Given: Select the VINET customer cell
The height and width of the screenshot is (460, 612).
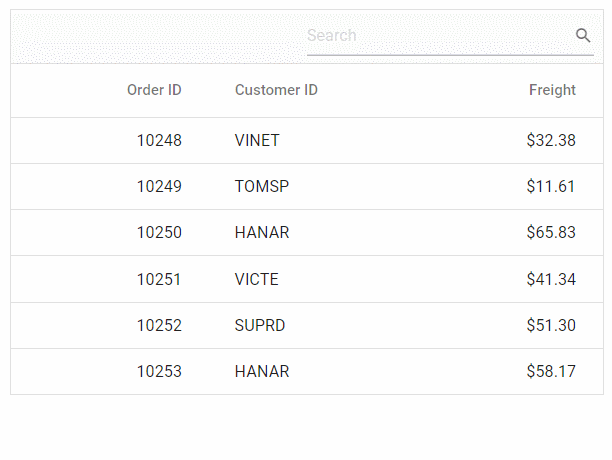Looking at the screenshot, I should coord(257,141).
